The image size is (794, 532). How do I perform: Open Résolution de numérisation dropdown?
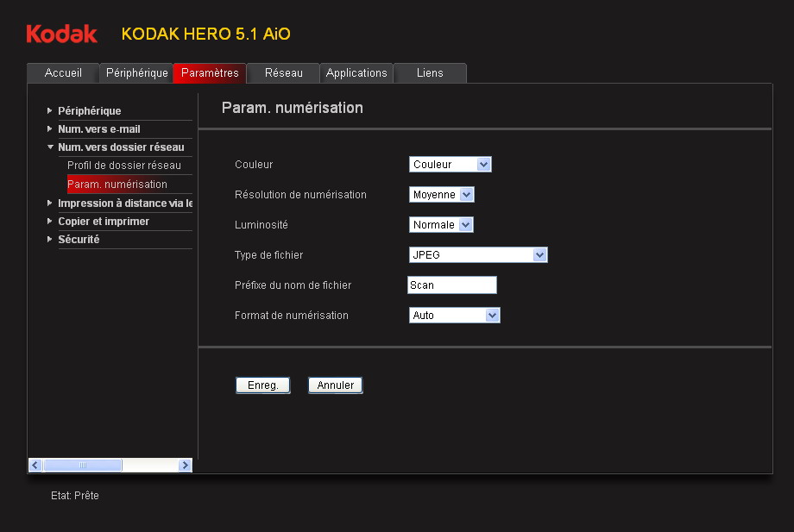442,195
